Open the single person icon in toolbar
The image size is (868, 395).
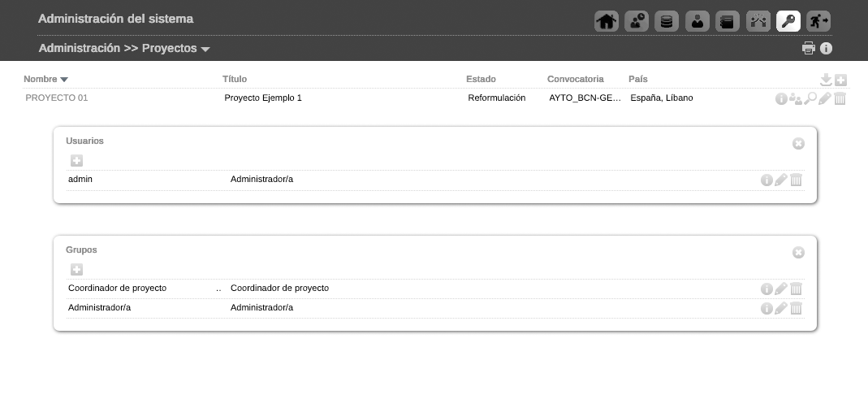click(x=697, y=21)
